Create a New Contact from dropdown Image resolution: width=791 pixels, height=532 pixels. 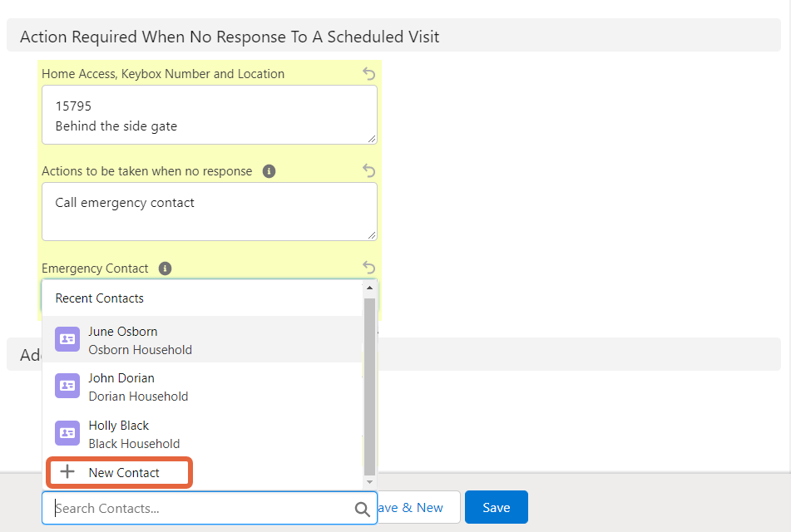click(x=119, y=473)
